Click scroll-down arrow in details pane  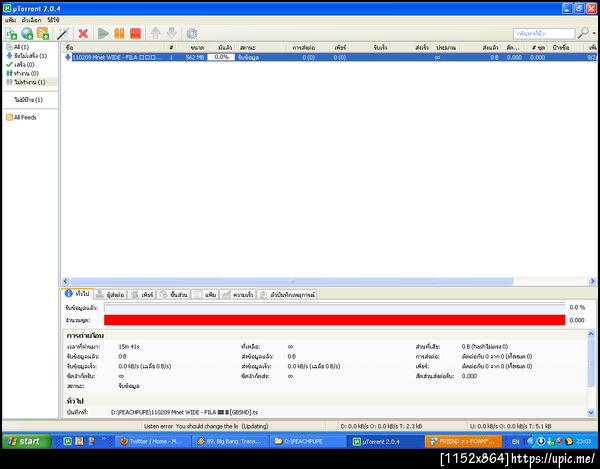click(x=591, y=412)
